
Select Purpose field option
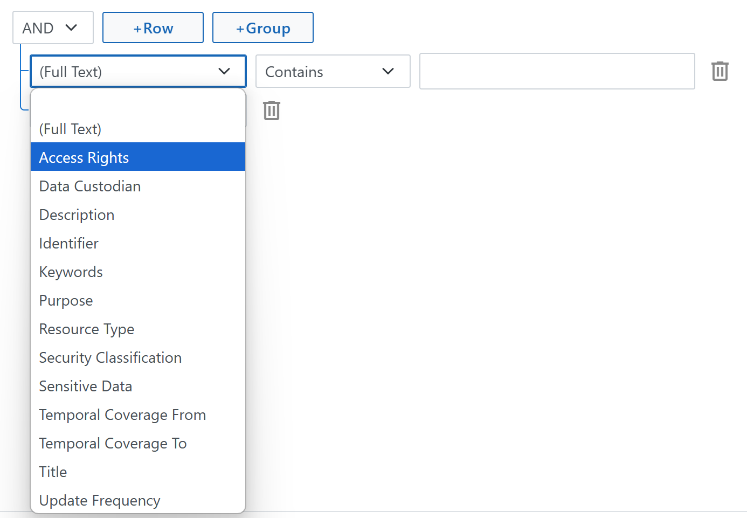(138, 300)
